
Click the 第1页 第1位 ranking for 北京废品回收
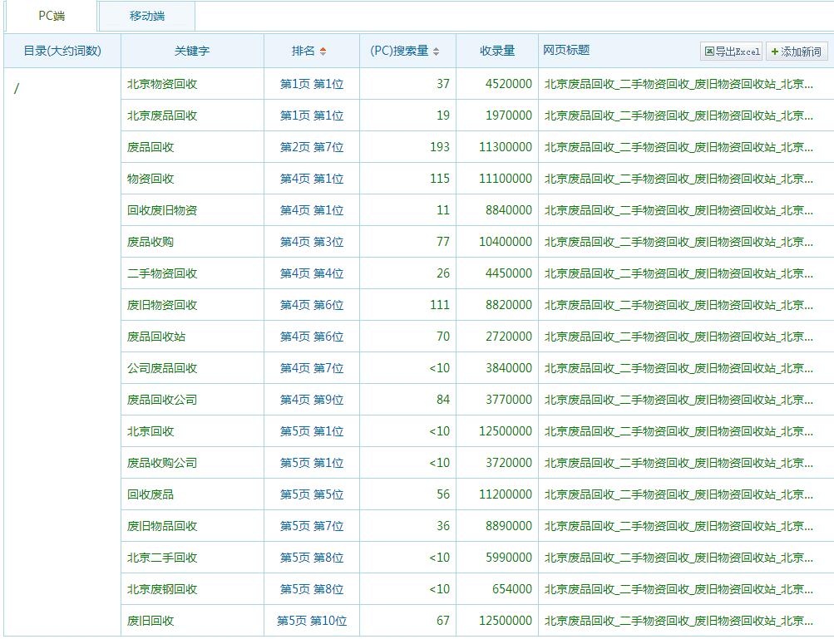(311, 116)
